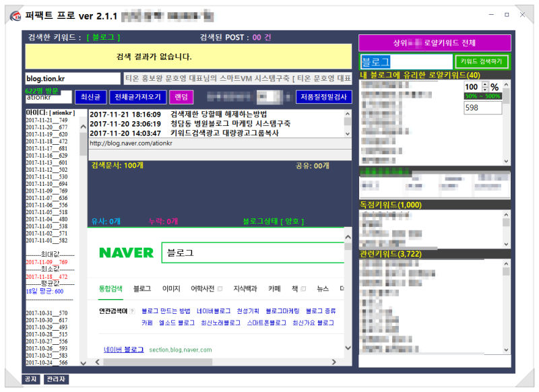Click the 퍼팩트 프로 app logo icon
Screen dimensions: 539x392
pyautogui.click(x=15, y=15)
